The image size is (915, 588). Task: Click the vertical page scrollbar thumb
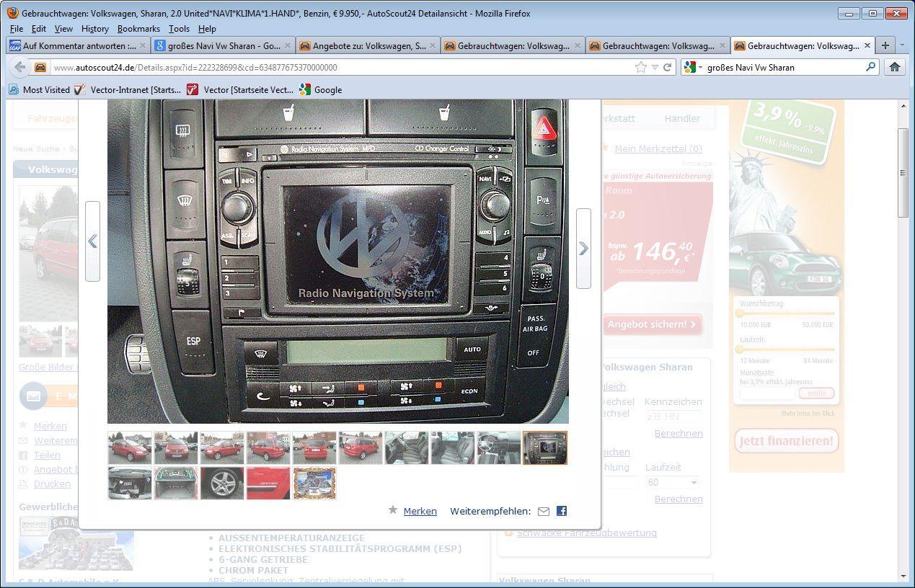[x=903, y=172]
